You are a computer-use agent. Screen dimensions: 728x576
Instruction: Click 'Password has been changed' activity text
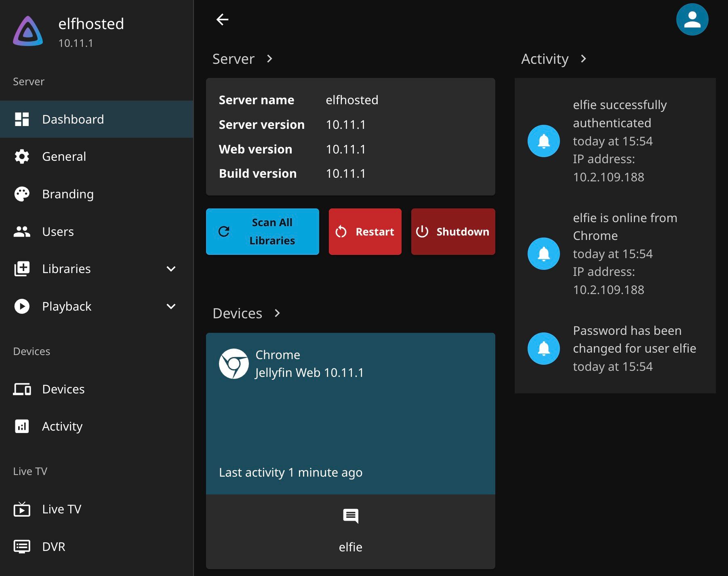(635, 339)
